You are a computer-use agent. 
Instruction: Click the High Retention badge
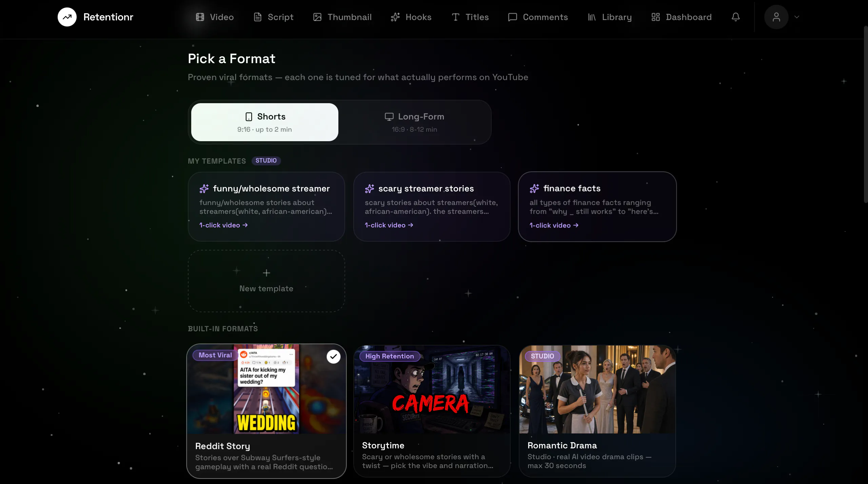(x=390, y=356)
